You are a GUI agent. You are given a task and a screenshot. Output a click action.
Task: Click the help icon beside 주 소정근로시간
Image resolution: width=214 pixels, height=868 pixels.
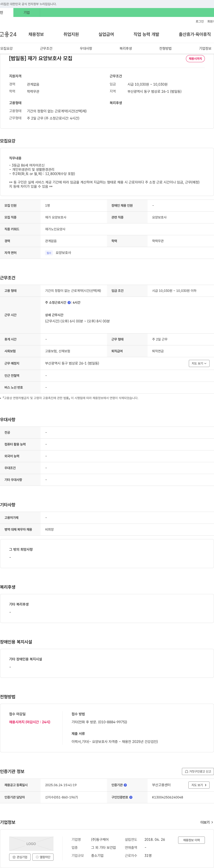point(69,303)
